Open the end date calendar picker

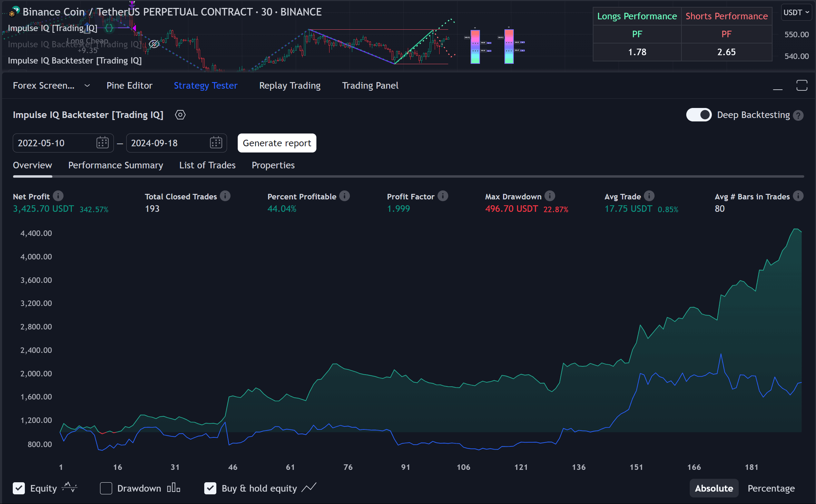pyautogui.click(x=216, y=143)
